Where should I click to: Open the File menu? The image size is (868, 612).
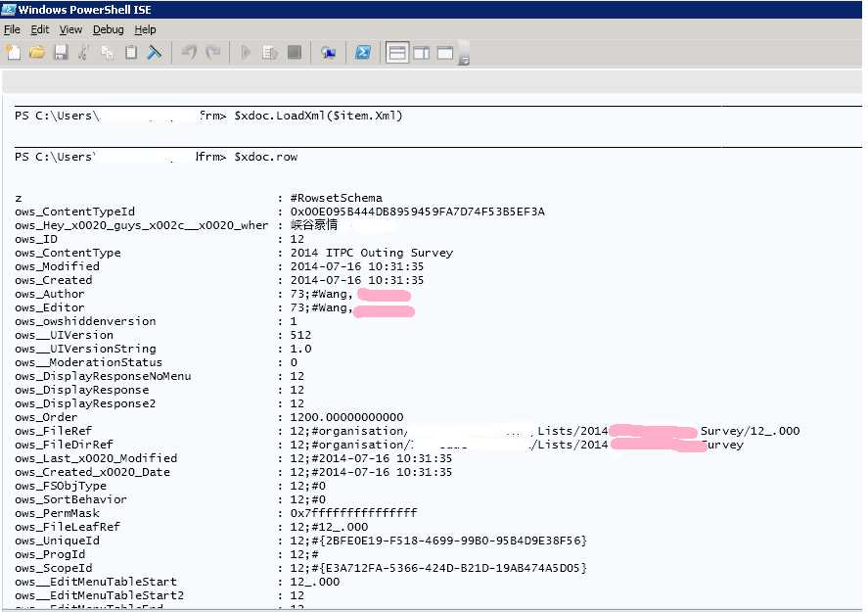pyautogui.click(x=12, y=29)
